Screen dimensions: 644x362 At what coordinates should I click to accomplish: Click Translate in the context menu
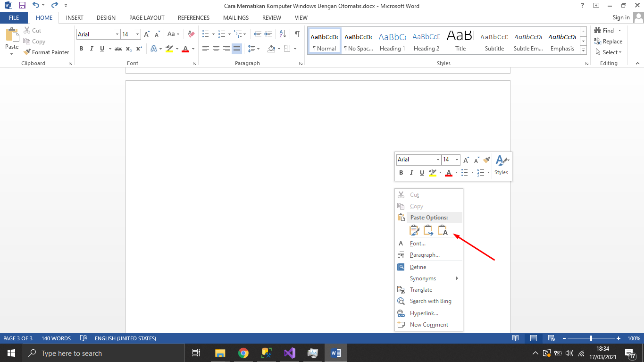[429, 290]
